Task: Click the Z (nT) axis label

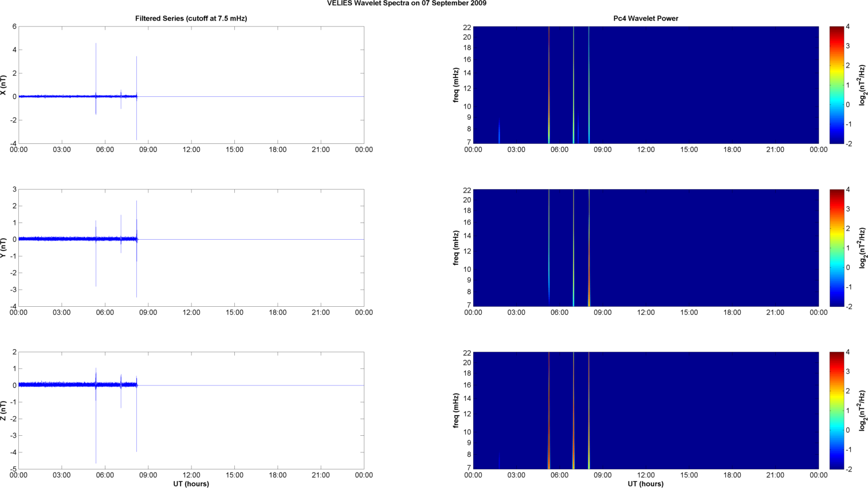Action: pos(4,411)
